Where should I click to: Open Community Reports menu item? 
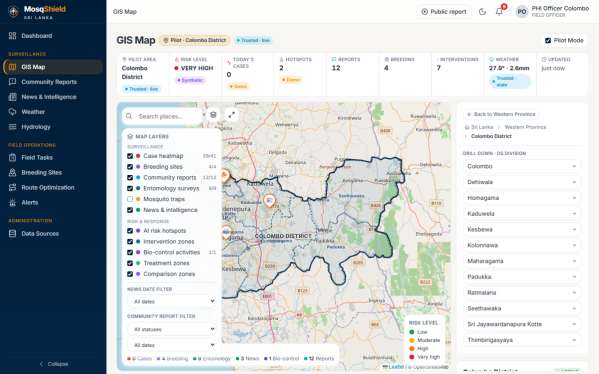click(x=52, y=82)
